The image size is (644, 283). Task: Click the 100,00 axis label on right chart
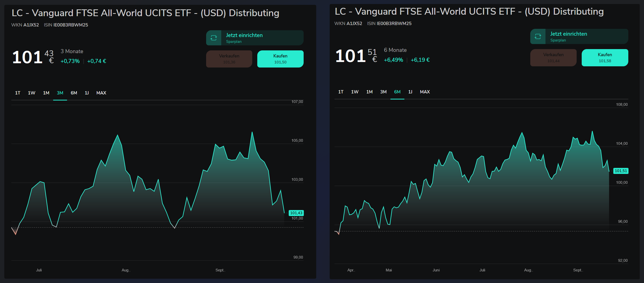pyautogui.click(x=622, y=183)
